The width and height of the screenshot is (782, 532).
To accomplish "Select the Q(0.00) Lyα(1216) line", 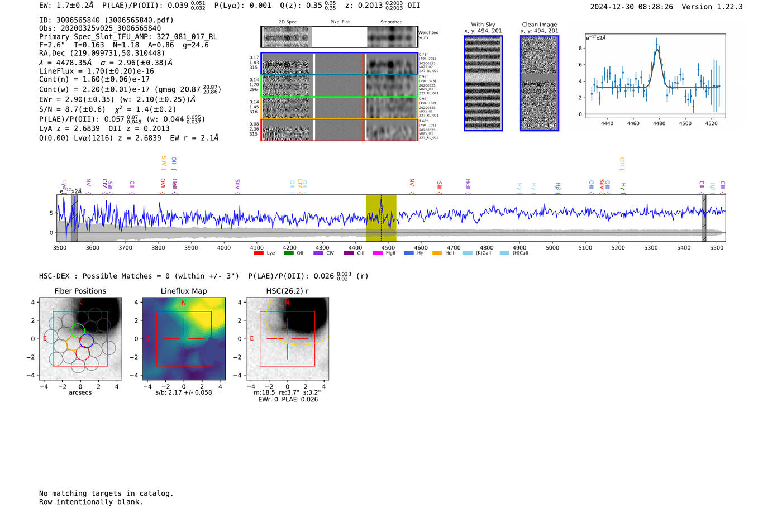I will (128, 138).
